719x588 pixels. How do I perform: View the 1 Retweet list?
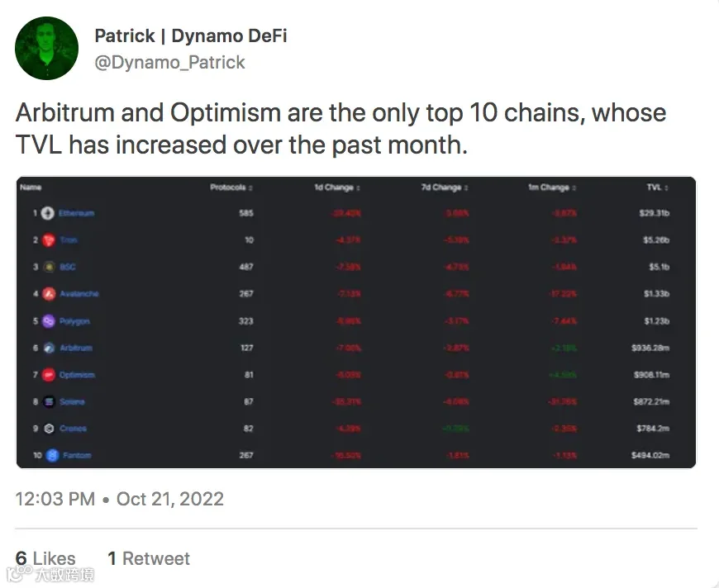tap(149, 558)
